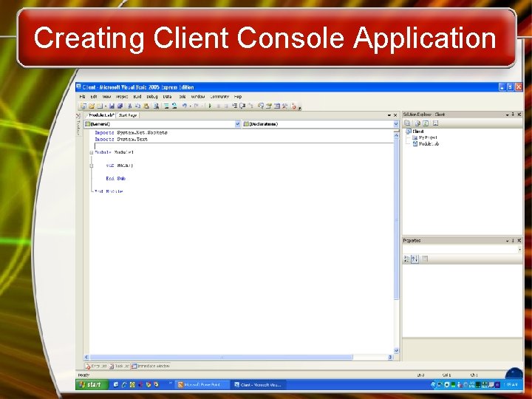Click the Comment out lines icon

tap(166, 106)
